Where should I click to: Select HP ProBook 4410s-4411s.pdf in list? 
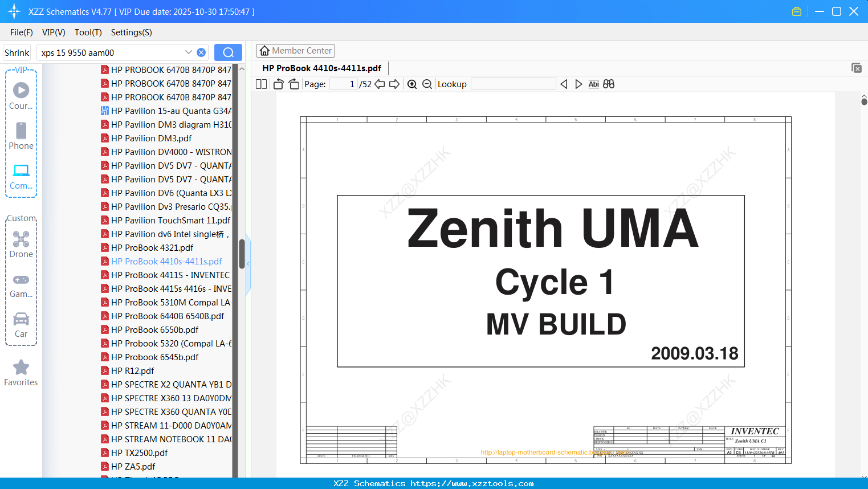pos(161,262)
